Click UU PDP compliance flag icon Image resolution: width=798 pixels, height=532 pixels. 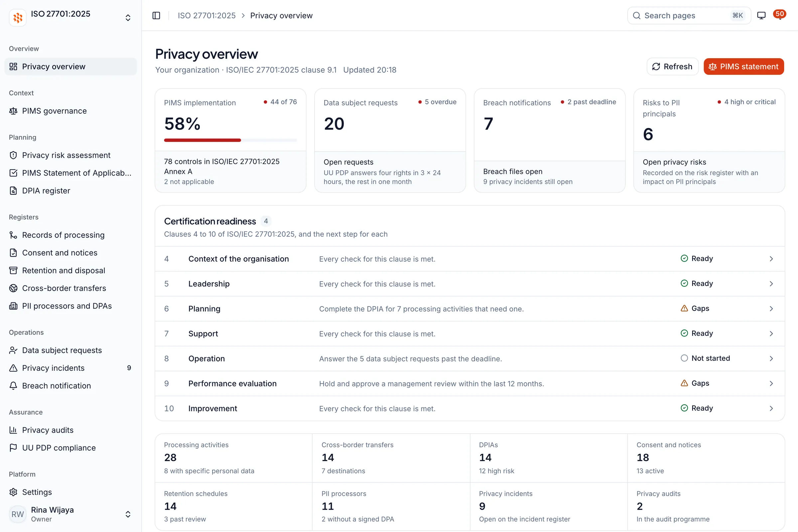pos(13,448)
